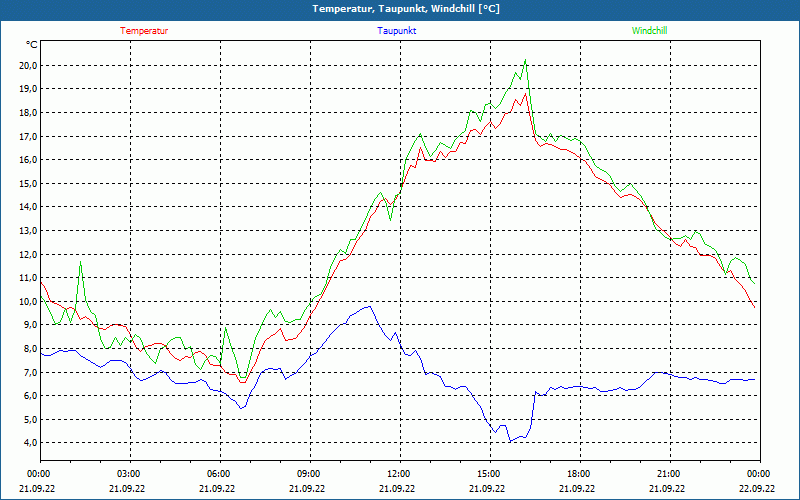Click the 22.09.22 date label
This screenshot has width=800, height=500.
pyautogui.click(x=757, y=489)
